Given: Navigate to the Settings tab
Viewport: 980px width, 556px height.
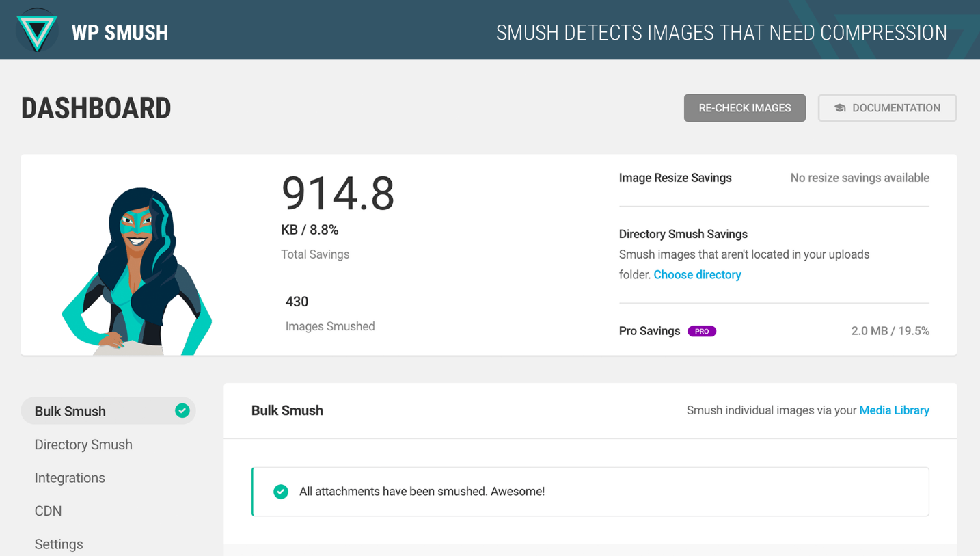Looking at the screenshot, I should [x=59, y=544].
